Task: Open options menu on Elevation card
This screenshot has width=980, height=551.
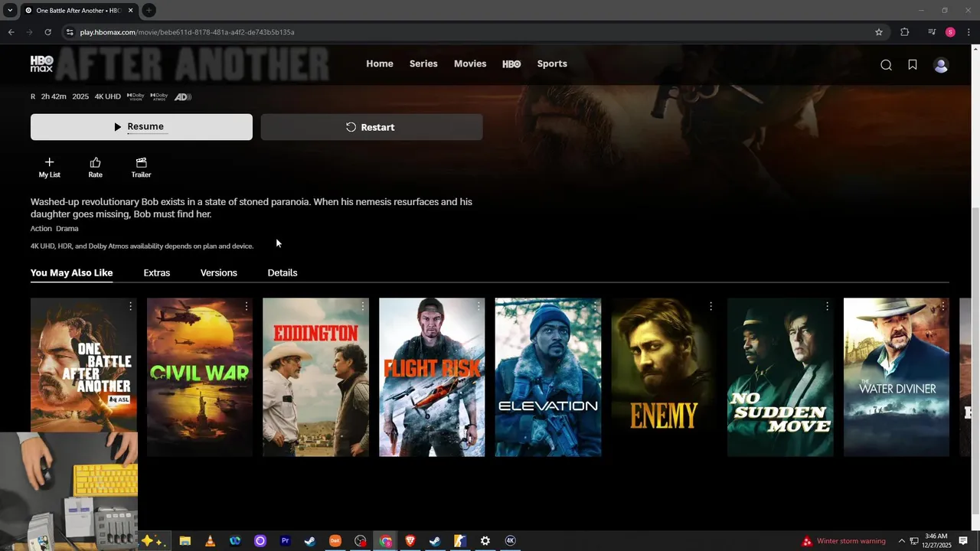Action: (x=595, y=306)
